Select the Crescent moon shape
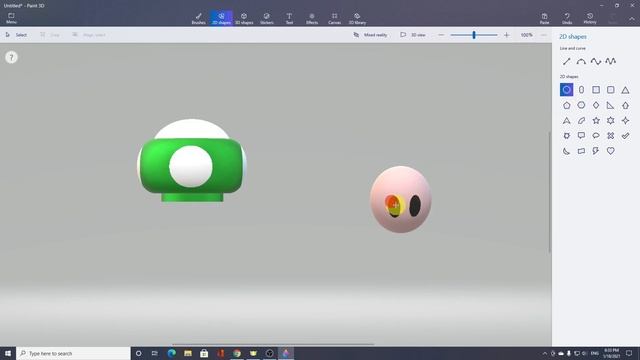Image resolution: width=640 pixels, height=360 pixels. pyautogui.click(x=567, y=151)
